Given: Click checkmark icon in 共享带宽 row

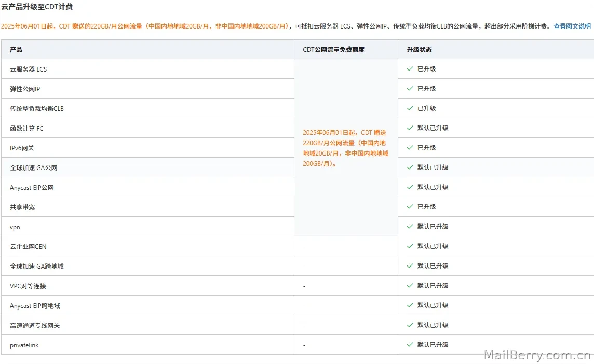Looking at the screenshot, I should pyautogui.click(x=410, y=206).
